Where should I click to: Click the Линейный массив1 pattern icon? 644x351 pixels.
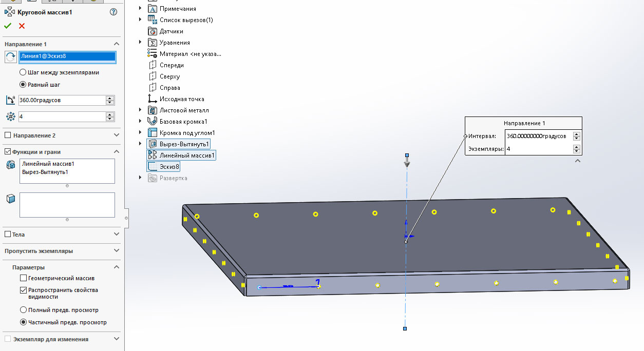pyautogui.click(x=153, y=155)
